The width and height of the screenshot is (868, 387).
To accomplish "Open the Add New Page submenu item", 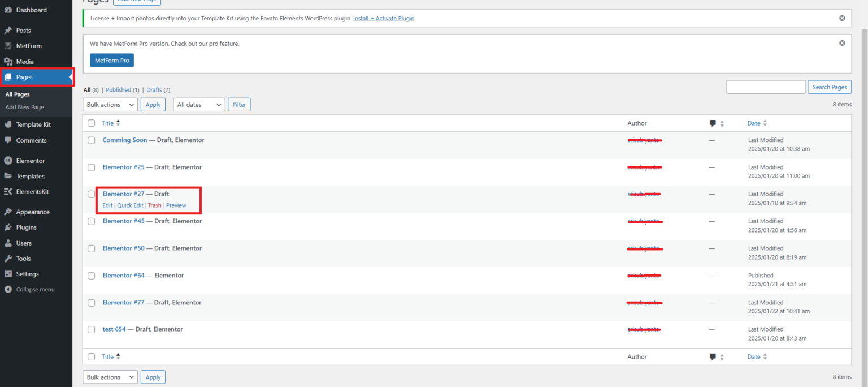I will pyautogui.click(x=24, y=107).
